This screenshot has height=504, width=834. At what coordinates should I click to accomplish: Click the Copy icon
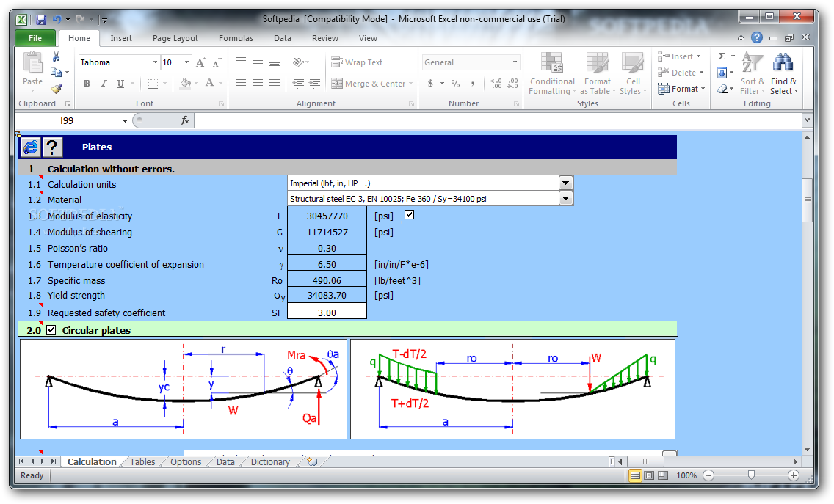(56, 73)
